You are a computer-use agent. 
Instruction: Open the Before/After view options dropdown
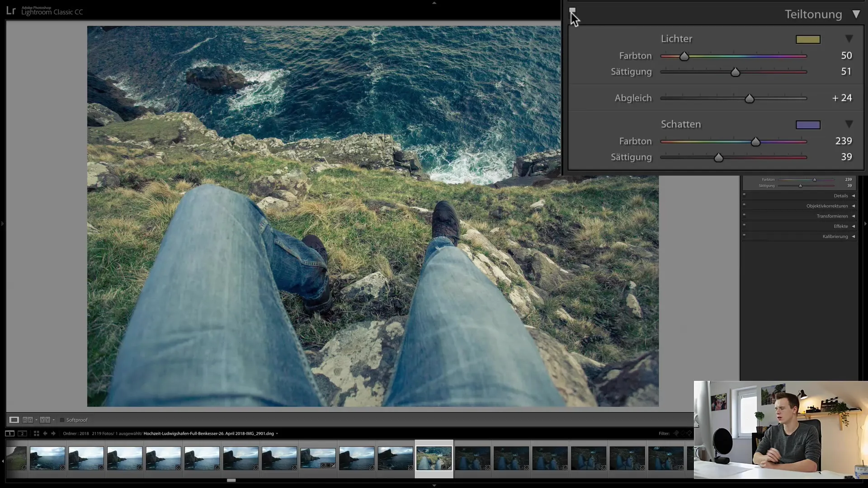(36, 420)
